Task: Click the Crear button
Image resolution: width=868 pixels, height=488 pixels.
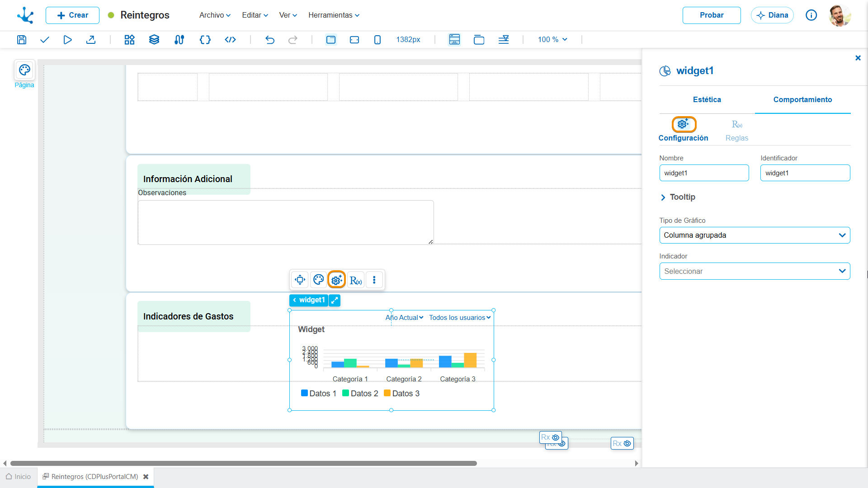Action: (x=72, y=15)
